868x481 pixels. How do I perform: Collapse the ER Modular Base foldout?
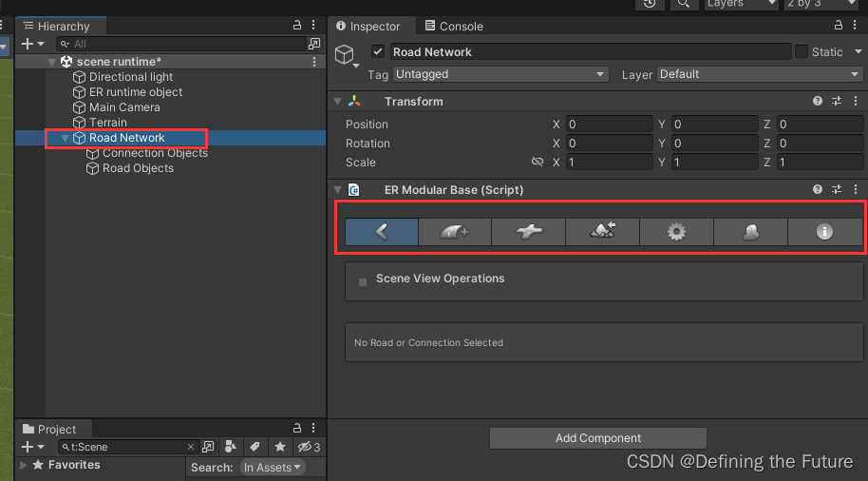338,190
